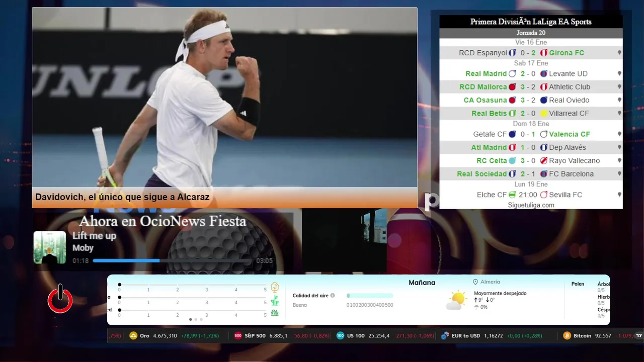Click the EUR to USD flag icon
The width and height of the screenshot is (644, 362).
[x=445, y=336]
